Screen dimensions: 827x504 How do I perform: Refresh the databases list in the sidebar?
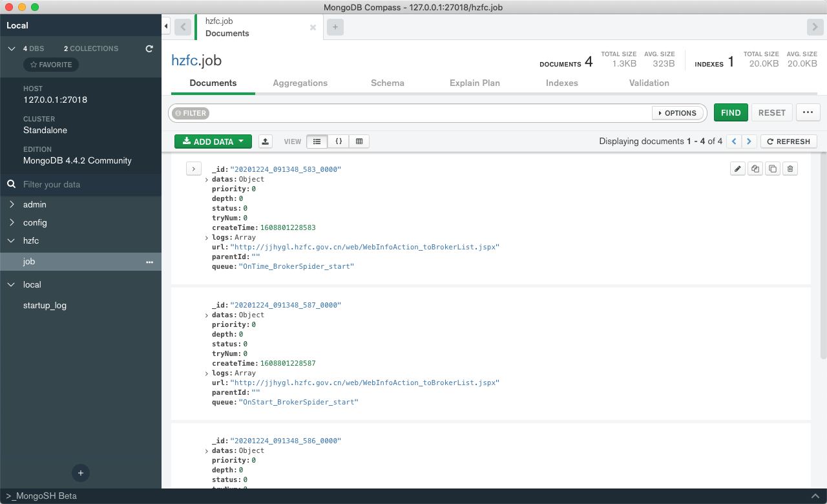coord(149,48)
